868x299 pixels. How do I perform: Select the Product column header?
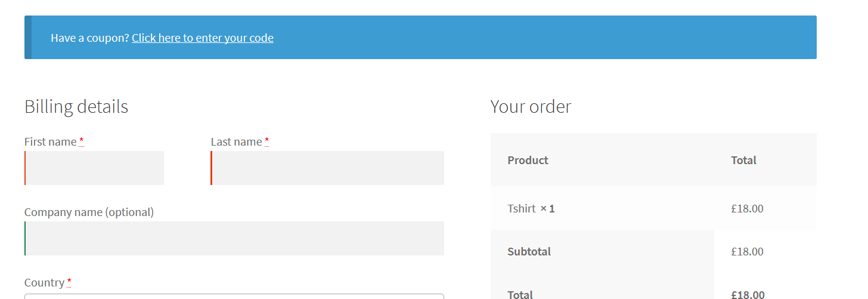coord(528,160)
